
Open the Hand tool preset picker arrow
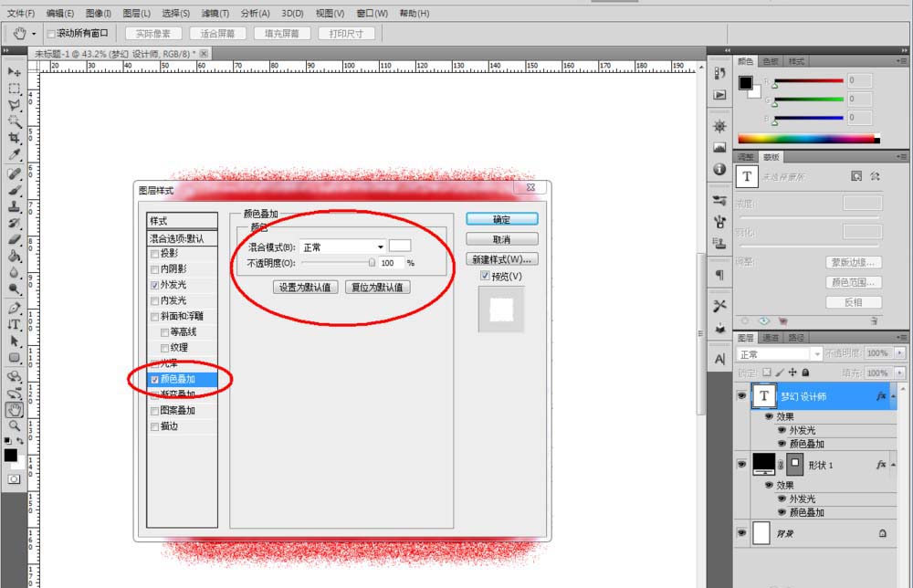[x=34, y=34]
